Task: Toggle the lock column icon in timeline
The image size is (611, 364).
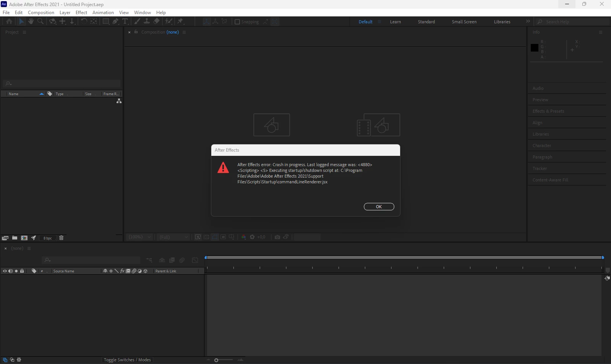Action: [22, 271]
